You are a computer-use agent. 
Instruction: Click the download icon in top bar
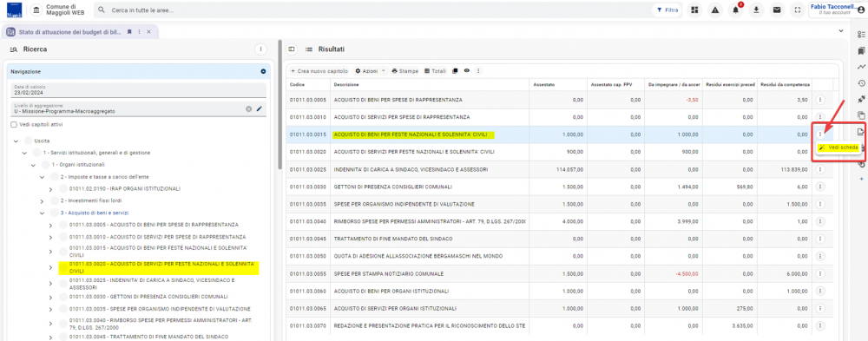point(756,10)
